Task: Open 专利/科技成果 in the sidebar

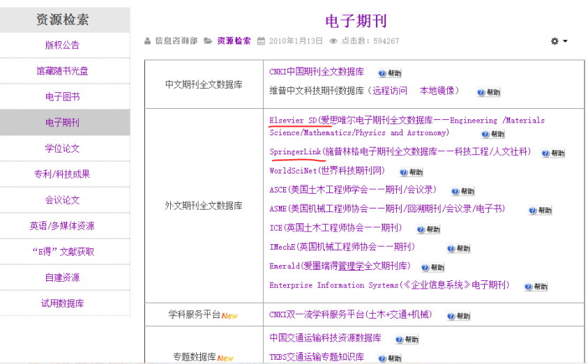Action: (62, 174)
